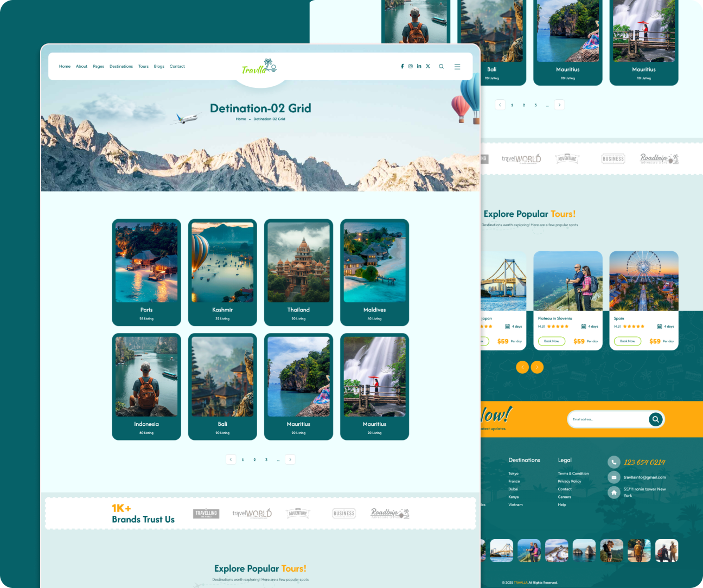703x588 pixels.
Task: Click the right orange tour carousel arrow
Action: [537, 367]
